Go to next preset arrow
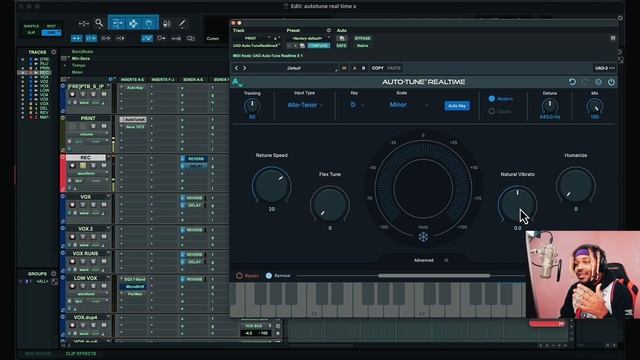Screen dimensions: 640x360 [245, 68]
